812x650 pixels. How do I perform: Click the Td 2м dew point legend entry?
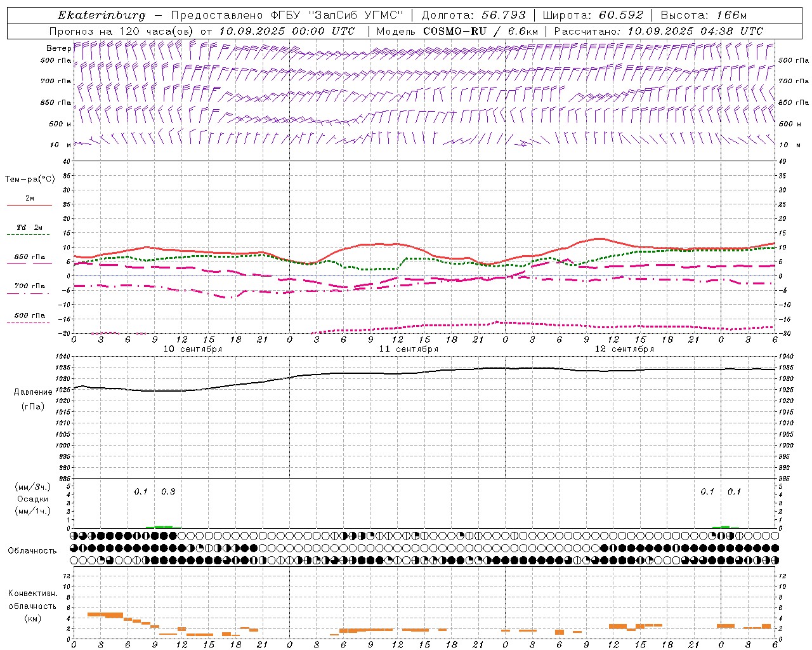click(x=29, y=227)
